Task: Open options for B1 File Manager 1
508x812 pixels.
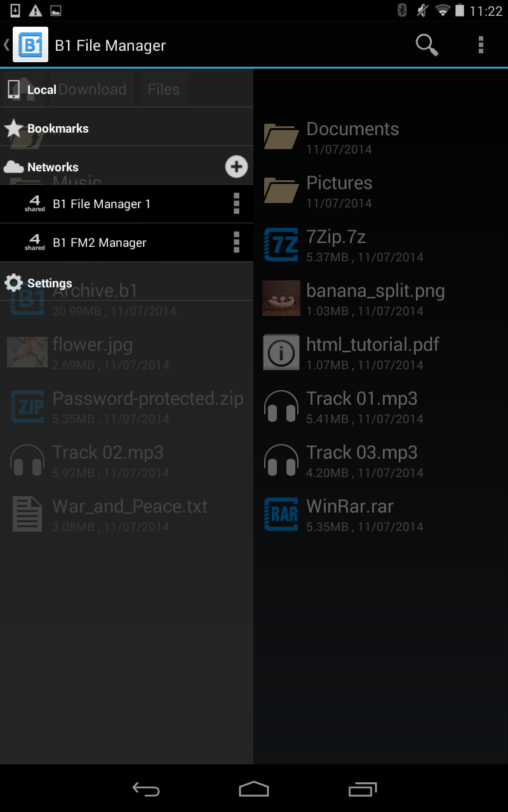Action: click(236, 204)
